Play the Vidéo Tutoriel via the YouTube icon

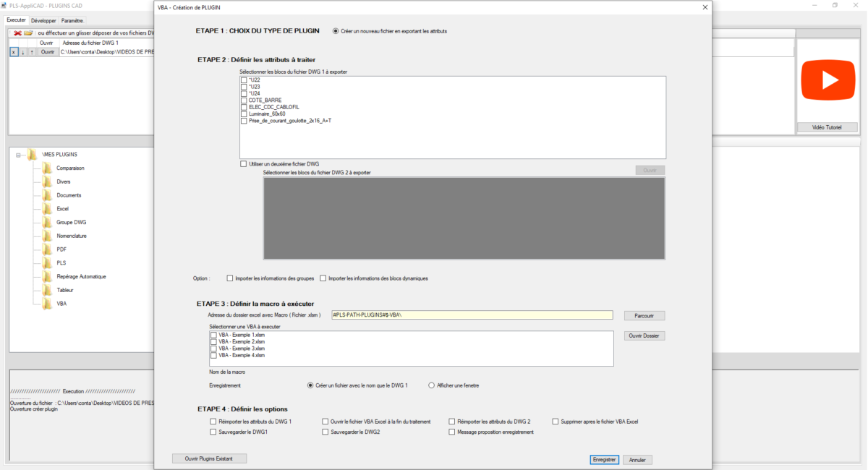click(x=827, y=80)
